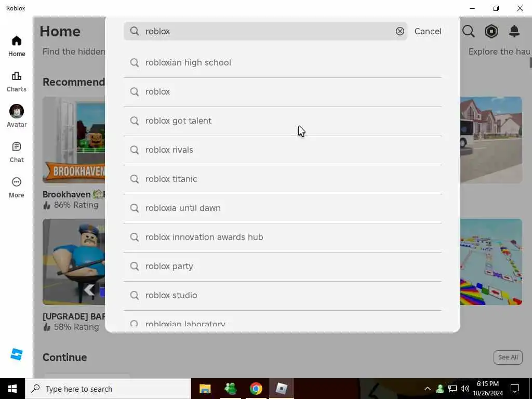
Task: Open the house game thumbnail on the right
Action: tap(491, 140)
